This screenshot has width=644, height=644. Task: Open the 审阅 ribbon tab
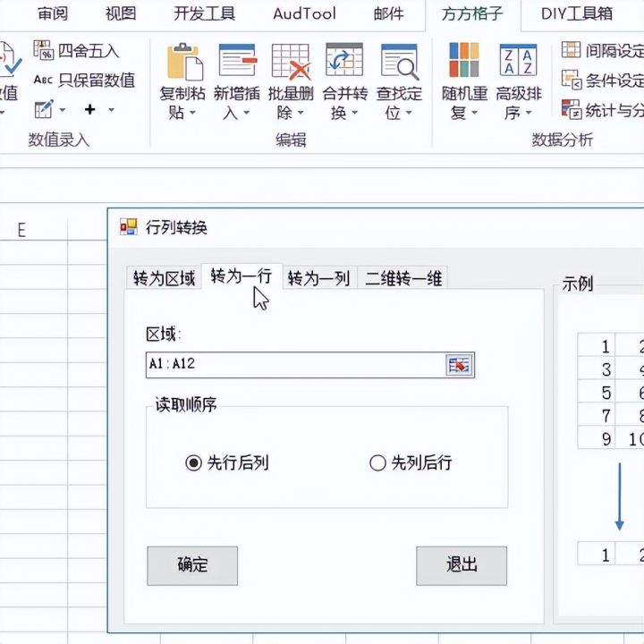pos(53,14)
